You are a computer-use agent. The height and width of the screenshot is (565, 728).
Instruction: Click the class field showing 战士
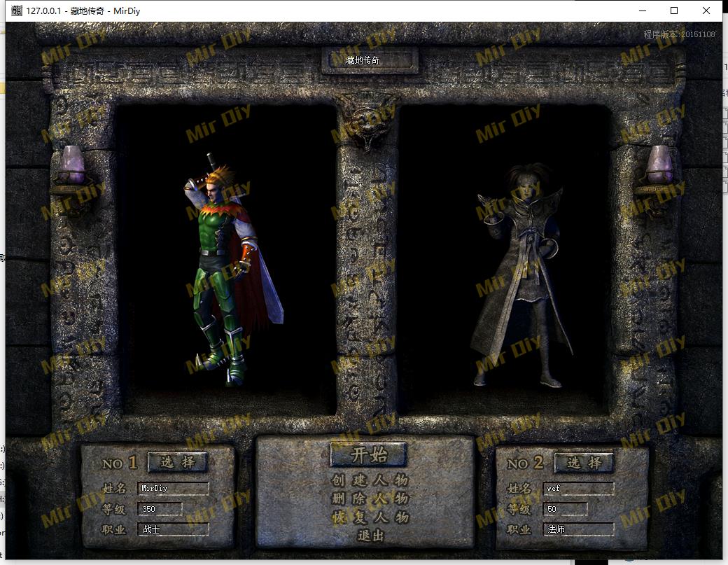coord(173,529)
